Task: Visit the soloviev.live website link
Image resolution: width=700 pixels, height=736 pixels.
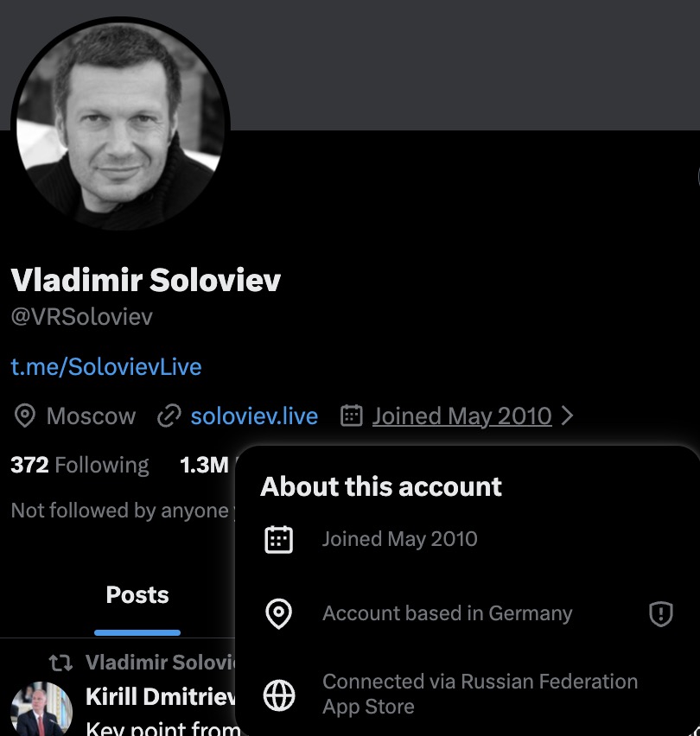Action: click(x=254, y=416)
